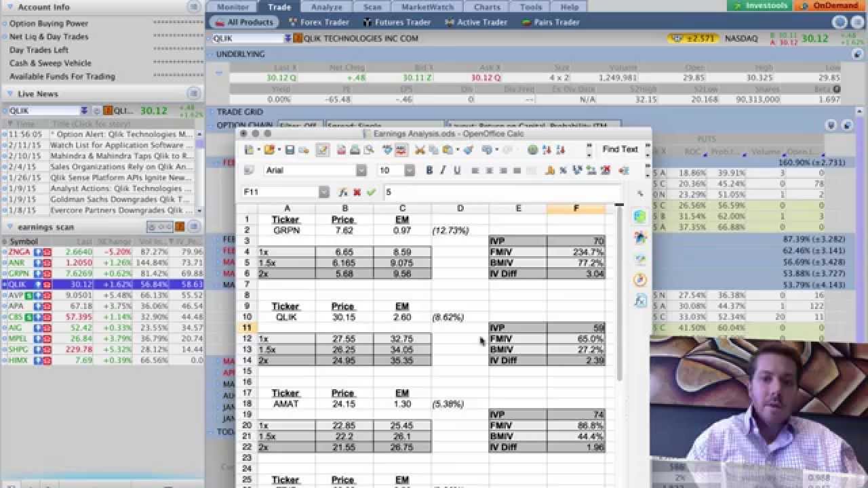Click the Sort Ascending icon
This screenshot has width=868, height=488.
pos(547,150)
